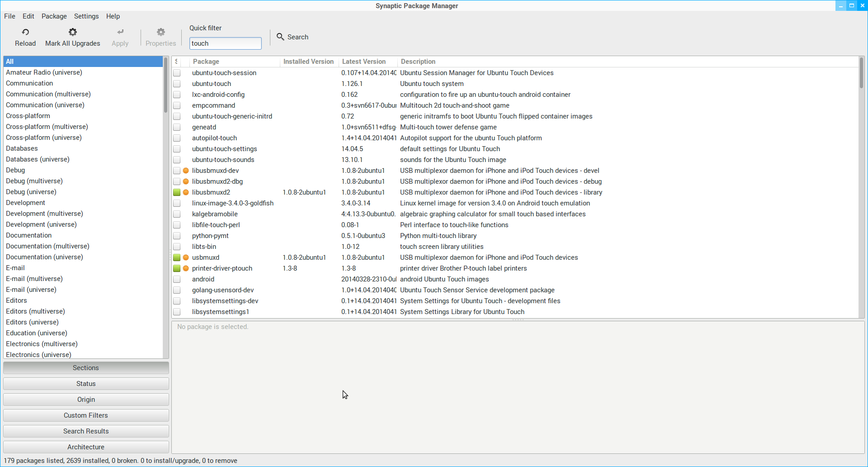Sort by the Installed Version column header

coord(308,62)
